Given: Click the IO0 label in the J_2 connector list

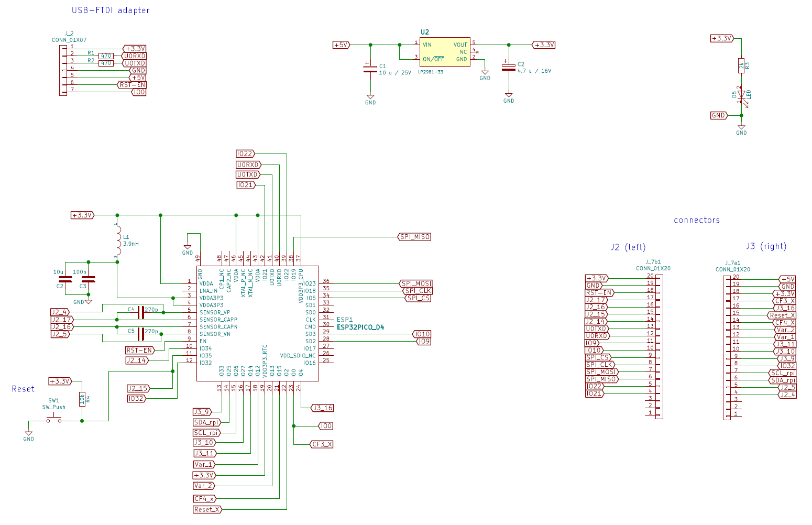Looking at the screenshot, I should point(139,92).
